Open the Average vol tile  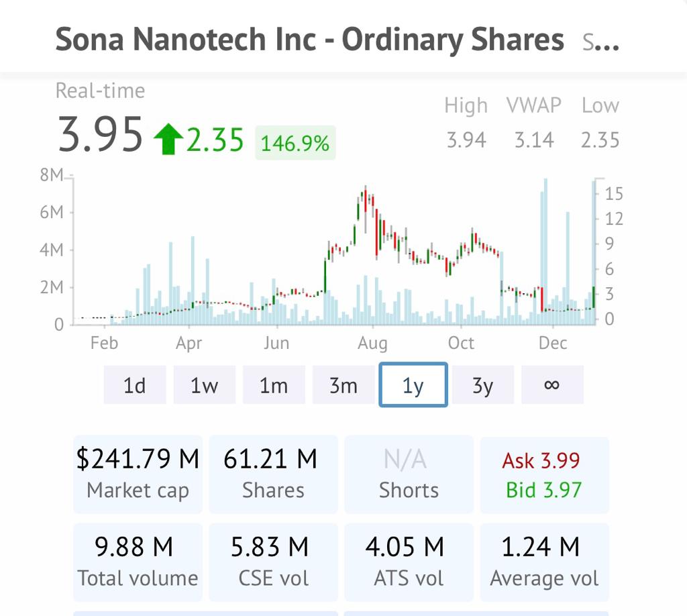544,562
